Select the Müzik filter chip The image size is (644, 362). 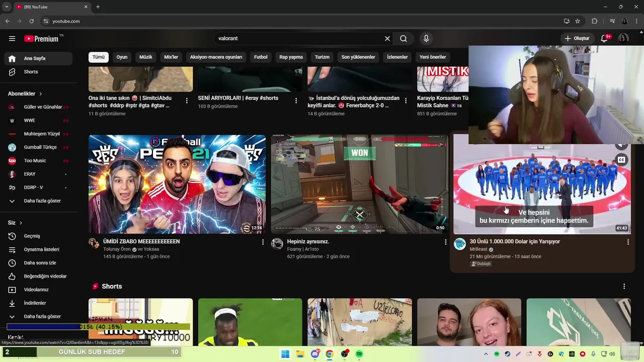coord(146,57)
